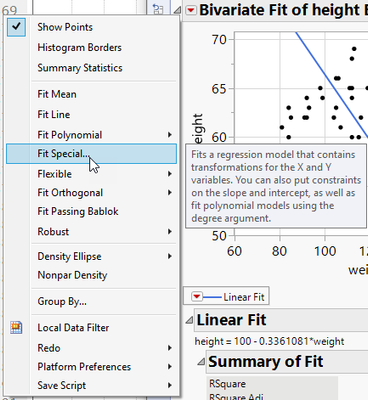Viewport: 368px width, 400px height.
Task: Collapse the Bivariate Fit outline with its gray triangle
Action: pos(178,10)
